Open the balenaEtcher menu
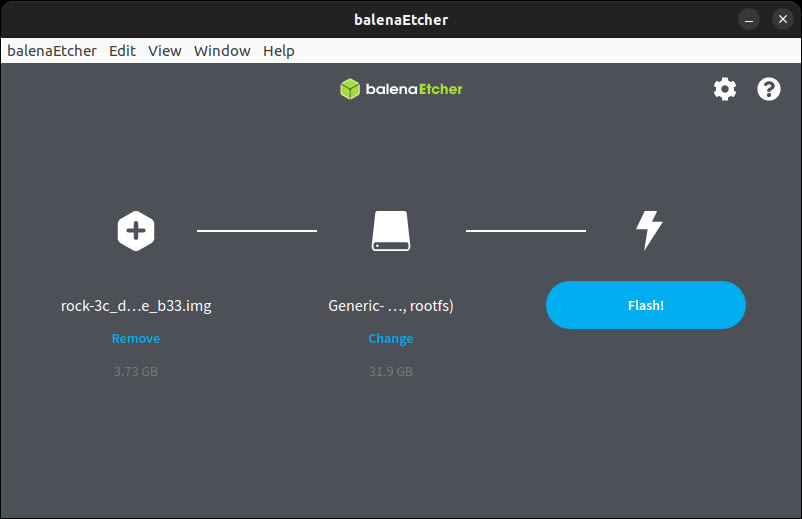This screenshot has width=802, height=519. pyautogui.click(x=52, y=51)
